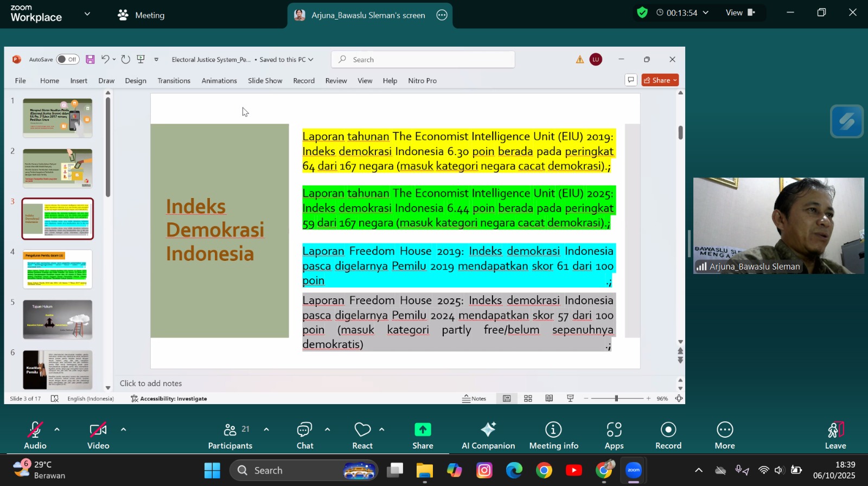Start video with the Zoom Video button

(98, 436)
